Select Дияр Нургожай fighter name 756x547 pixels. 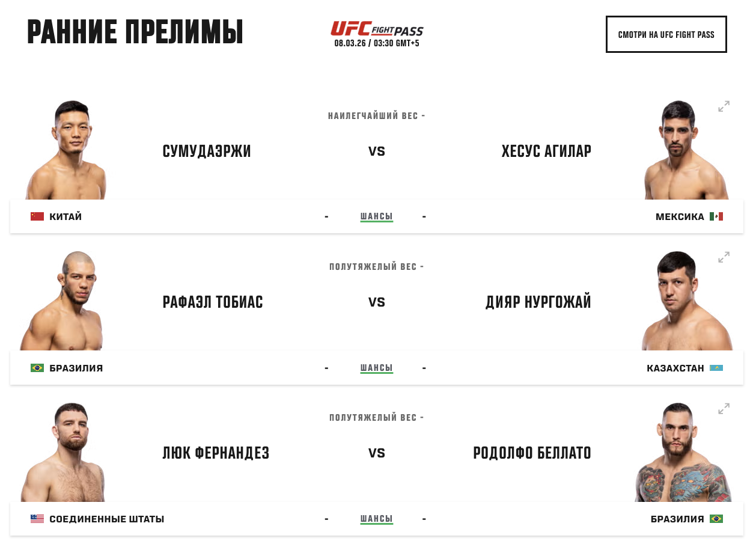[538, 302]
